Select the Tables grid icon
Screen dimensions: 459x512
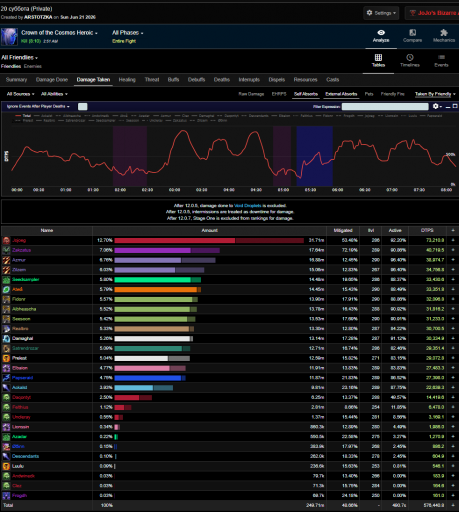tap(378, 57)
